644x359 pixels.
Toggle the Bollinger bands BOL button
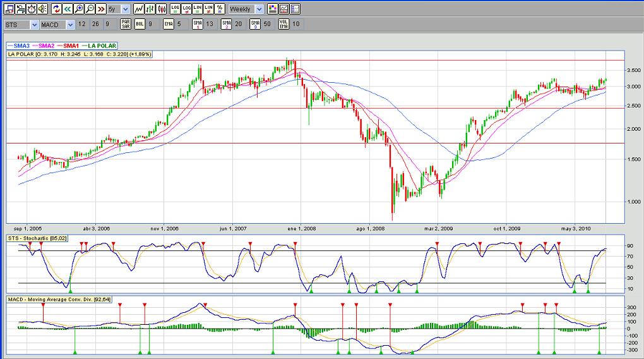(140, 24)
